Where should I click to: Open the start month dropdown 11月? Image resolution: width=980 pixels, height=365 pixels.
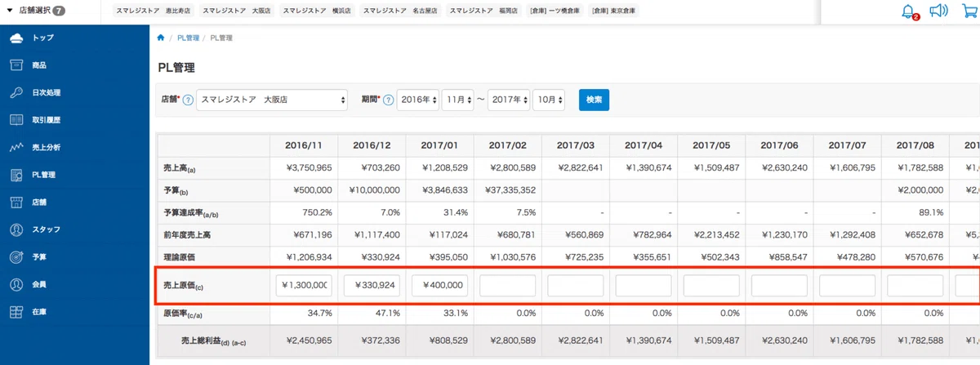pyautogui.click(x=457, y=100)
